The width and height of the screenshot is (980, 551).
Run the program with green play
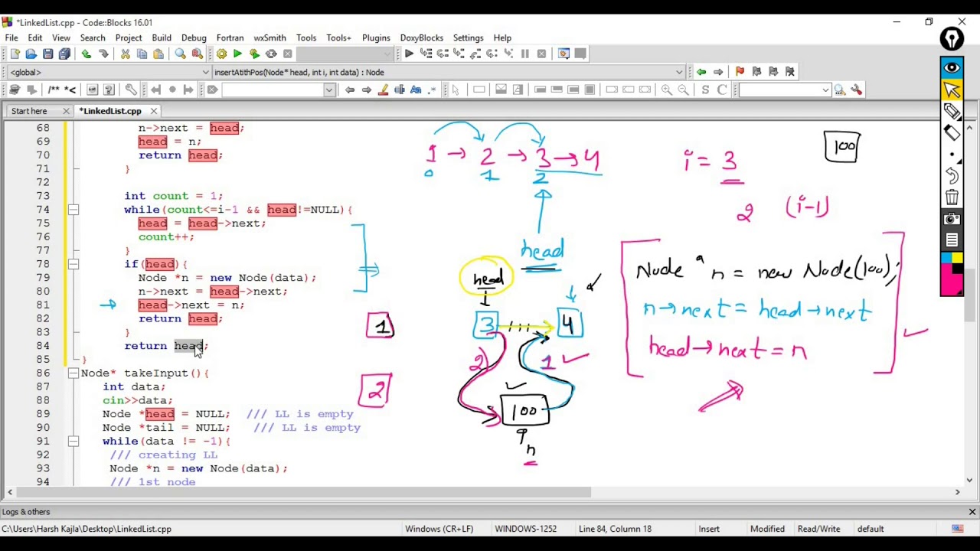(237, 54)
